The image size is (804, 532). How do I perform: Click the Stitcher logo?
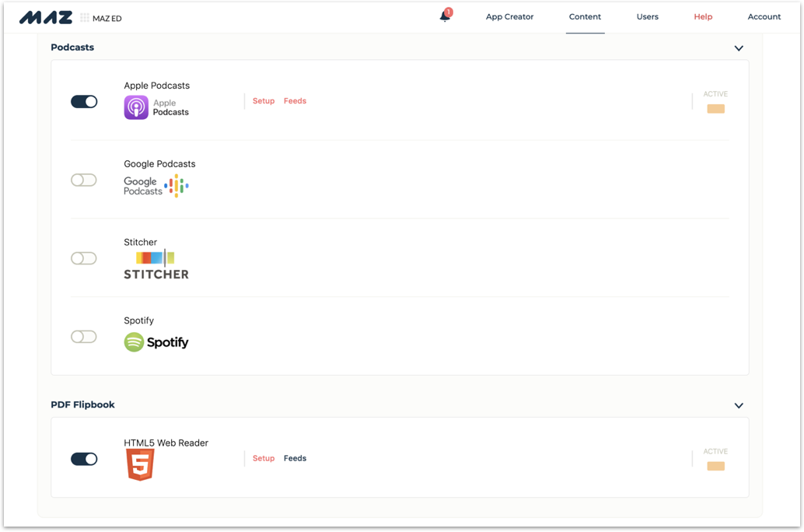tap(156, 264)
